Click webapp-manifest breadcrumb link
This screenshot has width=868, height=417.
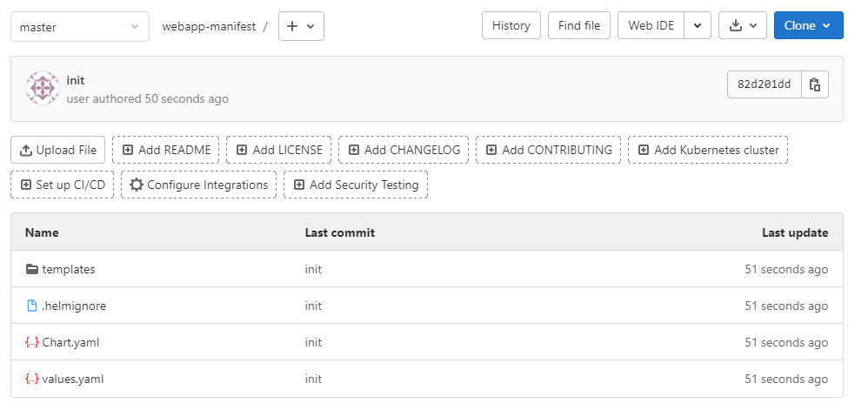pos(209,26)
